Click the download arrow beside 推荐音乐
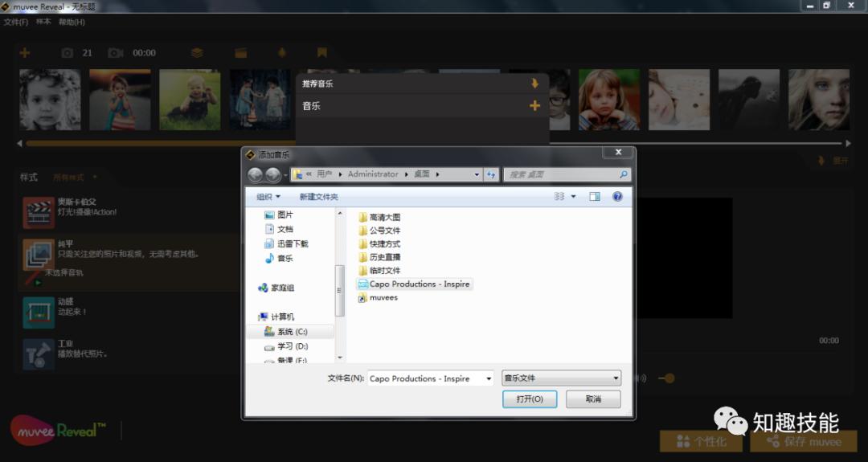 coord(534,84)
